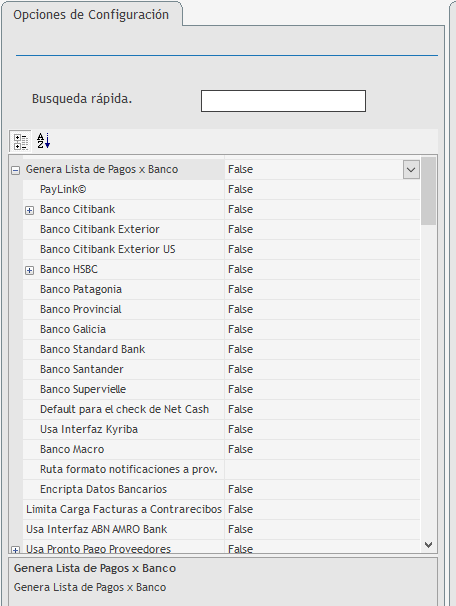Select the Opciones de Configuración tab
Screen dimensions: 456x606
(x=91, y=15)
